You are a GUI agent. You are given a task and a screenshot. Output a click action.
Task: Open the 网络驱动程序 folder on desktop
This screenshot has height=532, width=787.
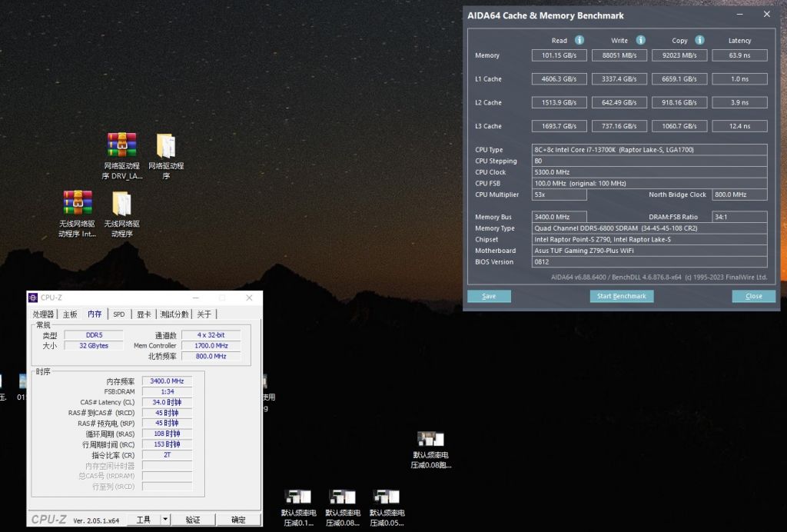click(x=165, y=145)
